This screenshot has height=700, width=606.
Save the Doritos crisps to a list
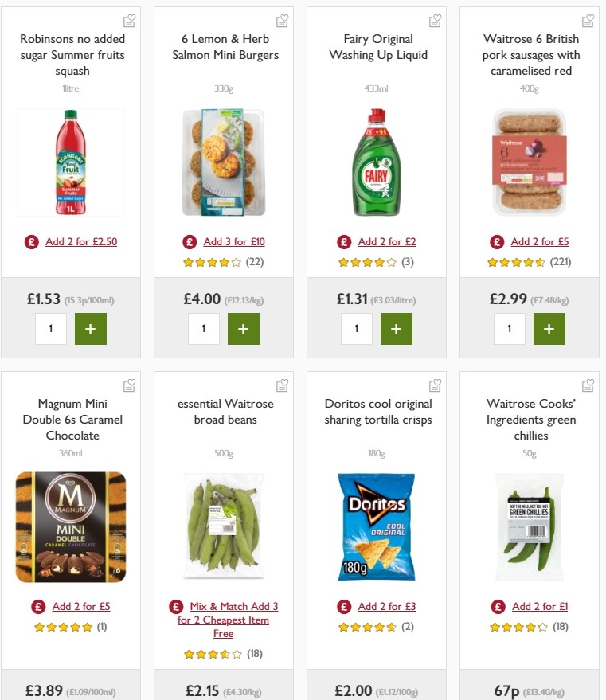tap(435, 385)
